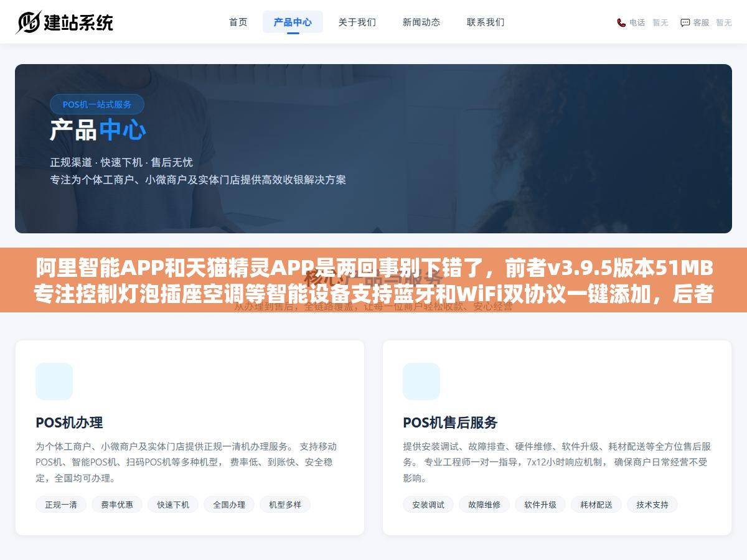This screenshot has height=560, width=747.
Task: Open the 首页 navigation item
Action: tap(238, 22)
